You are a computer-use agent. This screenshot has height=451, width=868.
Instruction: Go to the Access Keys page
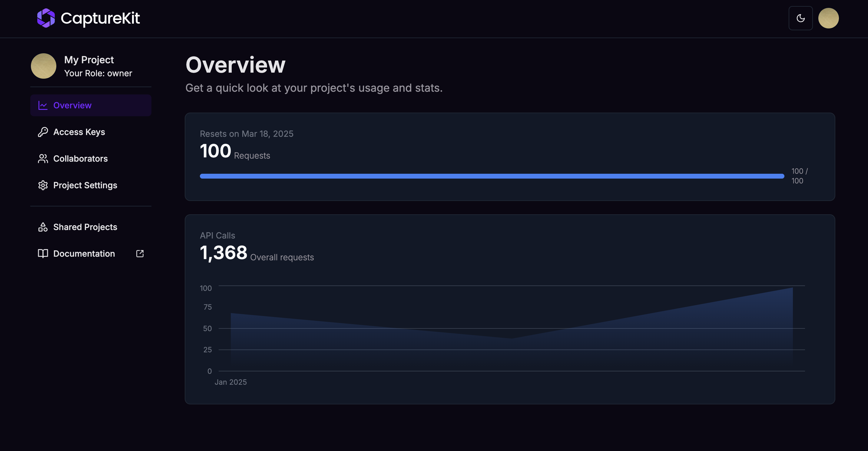tap(79, 132)
